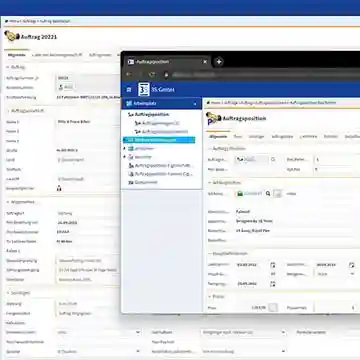Click the home icon in the front window breadcrumb
The image size is (360, 360).
pyautogui.click(x=208, y=103)
